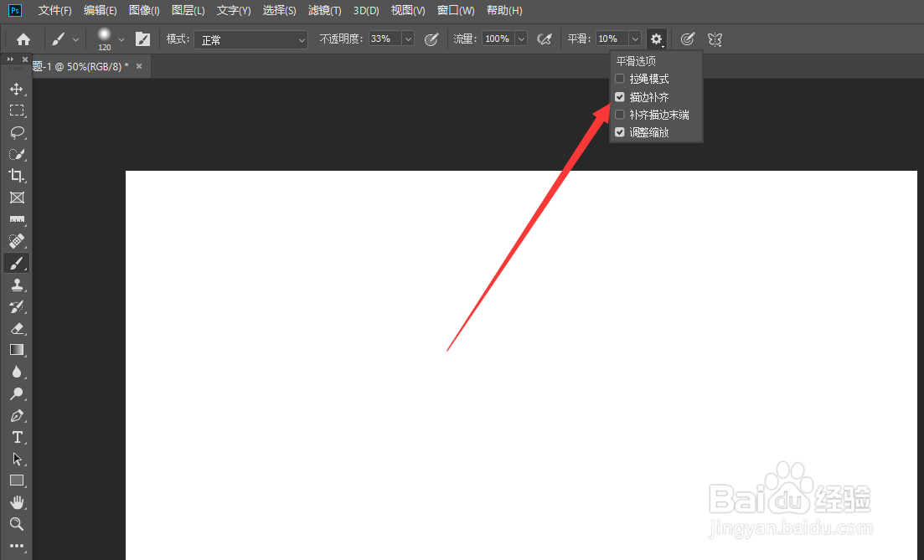Toggle the brush settings panel icon

coord(142,39)
